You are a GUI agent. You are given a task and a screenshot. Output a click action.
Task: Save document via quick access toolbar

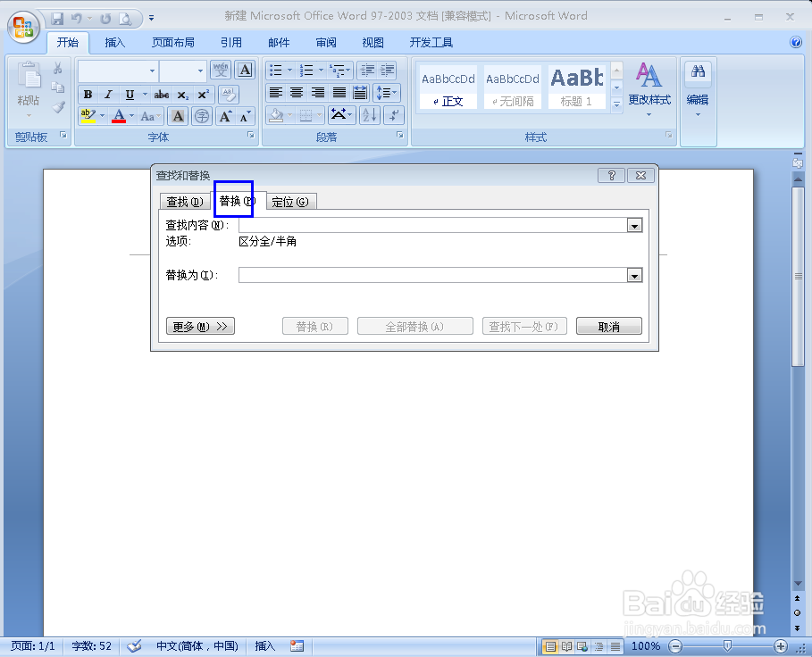click(x=57, y=19)
